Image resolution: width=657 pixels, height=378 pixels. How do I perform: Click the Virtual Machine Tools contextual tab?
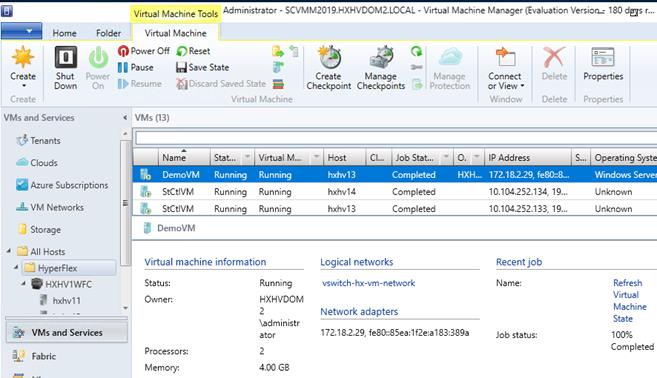[176, 14]
